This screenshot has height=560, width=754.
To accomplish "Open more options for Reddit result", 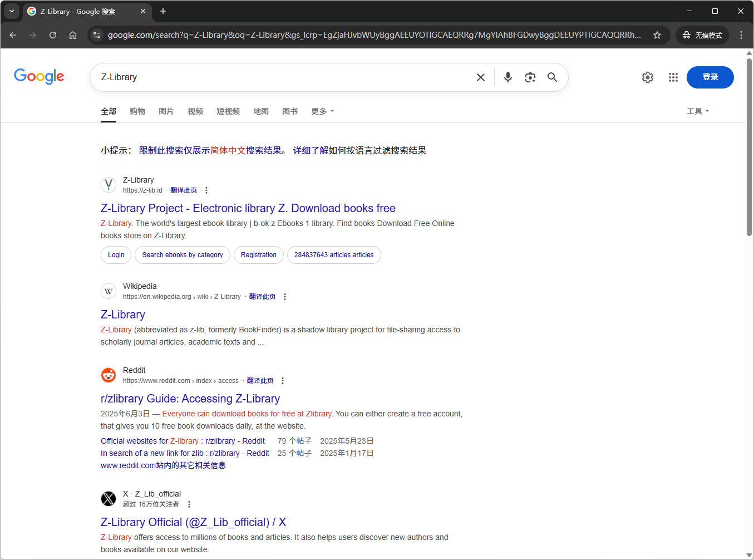I will point(283,381).
